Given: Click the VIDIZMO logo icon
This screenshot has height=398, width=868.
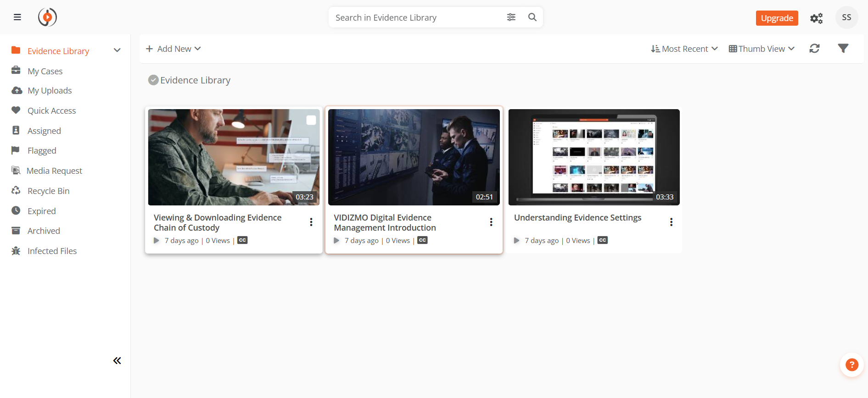Looking at the screenshot, I should click(47, 17).
